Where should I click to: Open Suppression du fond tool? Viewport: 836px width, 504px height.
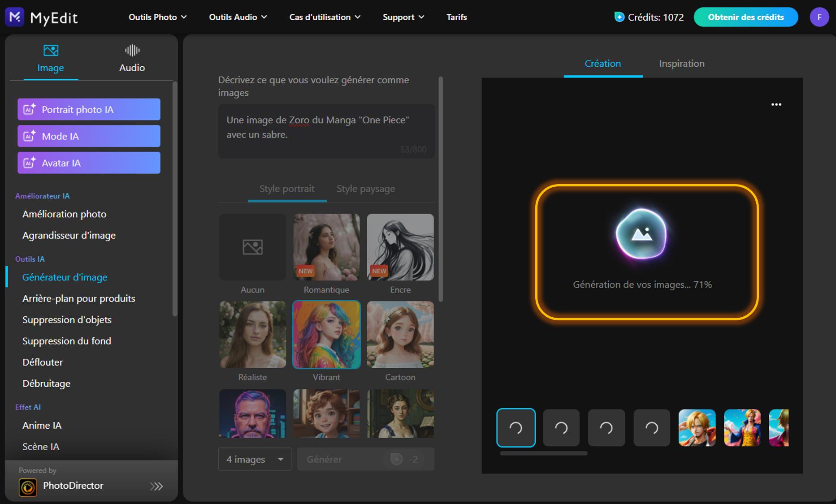click(x=67, y=341)
